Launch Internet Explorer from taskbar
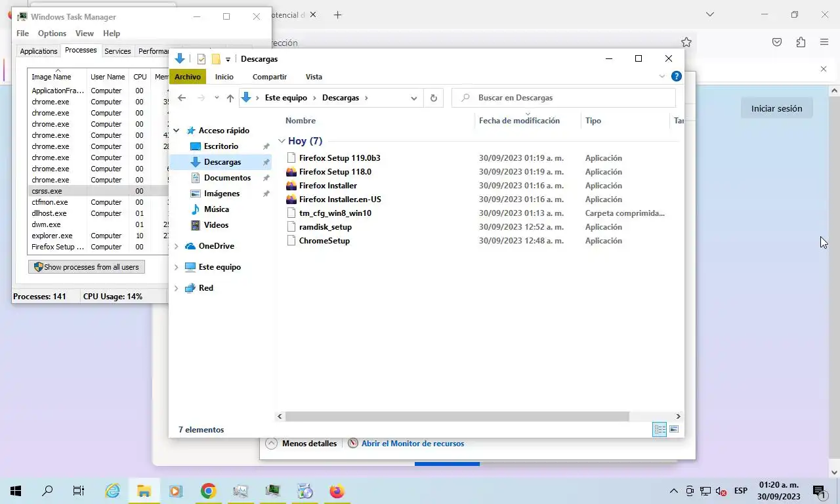The image size is (840, 504). tap(113, 491)
